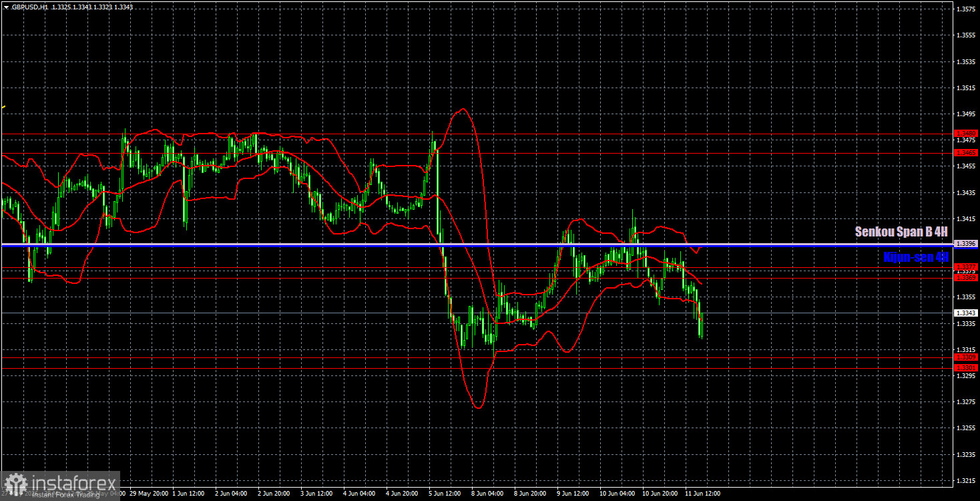
Task: Click the 1.3295 price scale label
Action: 966,375
